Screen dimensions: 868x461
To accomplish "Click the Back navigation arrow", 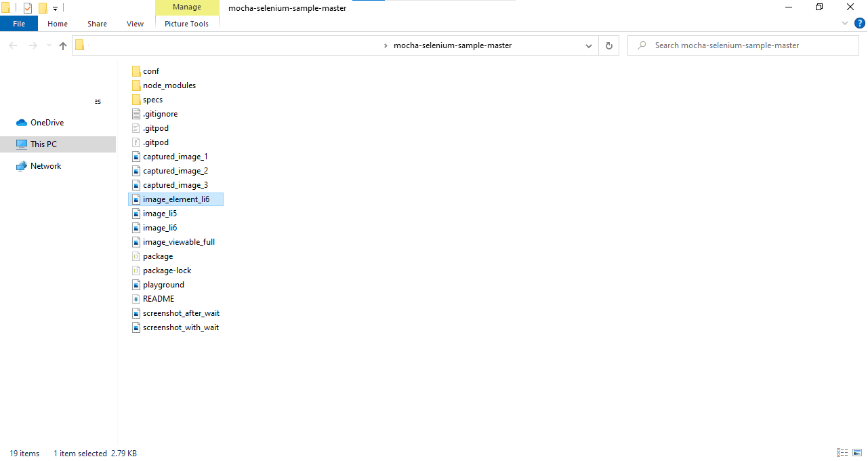I will pos(13,45).
